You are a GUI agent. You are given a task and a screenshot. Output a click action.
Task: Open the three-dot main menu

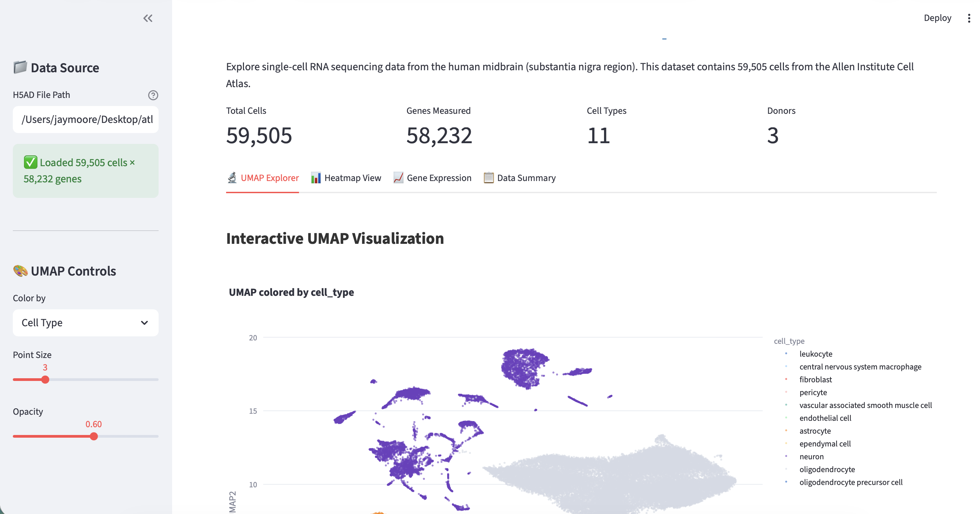coord(969,18)
